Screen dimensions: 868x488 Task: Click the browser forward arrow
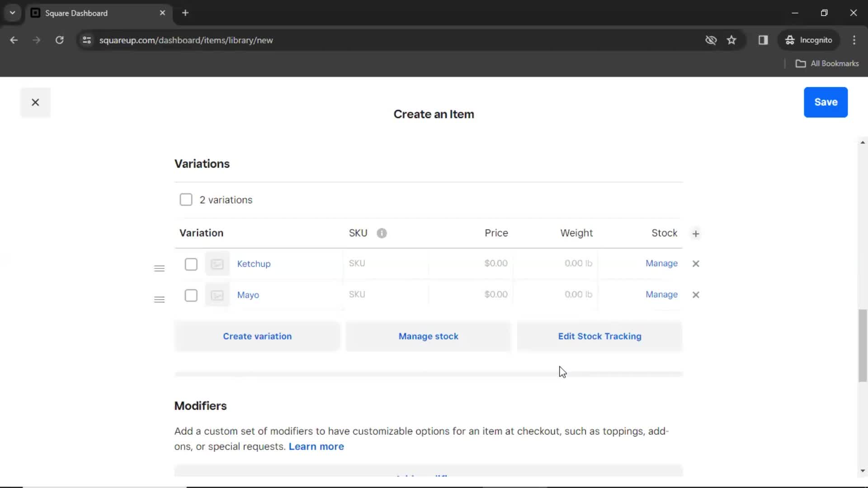[x=37, y=40]
